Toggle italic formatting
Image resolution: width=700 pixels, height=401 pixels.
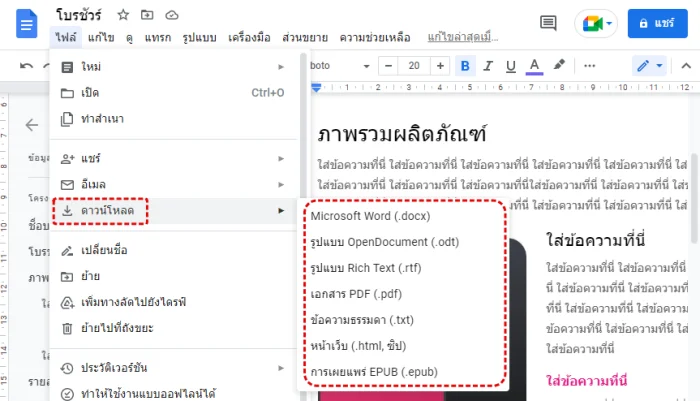coord(488,66)
